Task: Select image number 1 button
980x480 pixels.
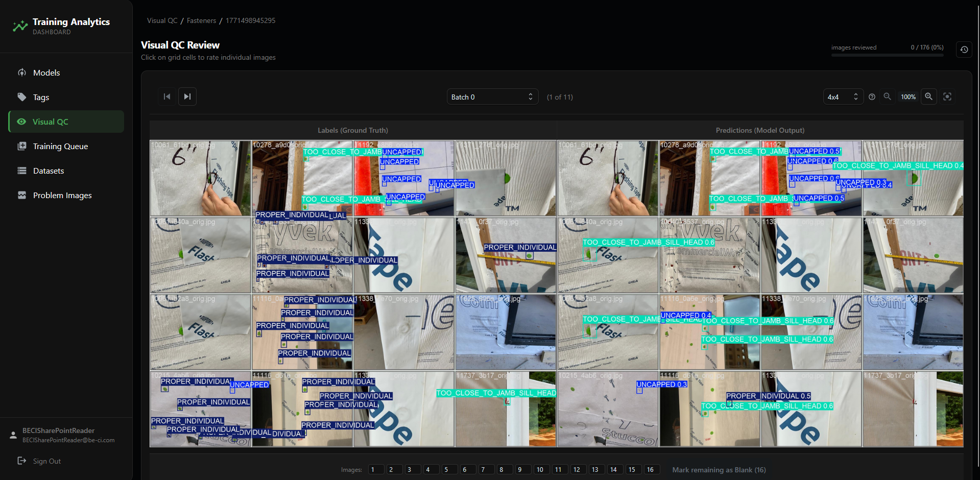Action: click(x=376, y=470)
